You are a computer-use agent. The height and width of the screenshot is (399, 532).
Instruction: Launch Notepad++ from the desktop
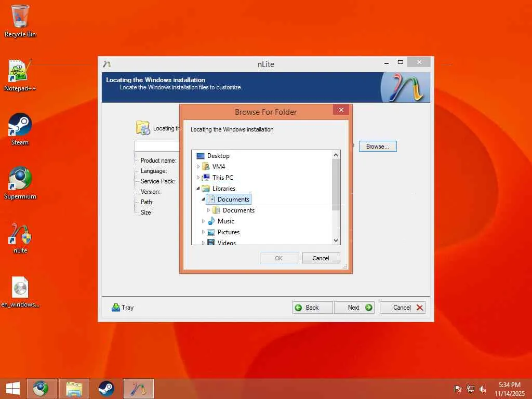point(20,75)
